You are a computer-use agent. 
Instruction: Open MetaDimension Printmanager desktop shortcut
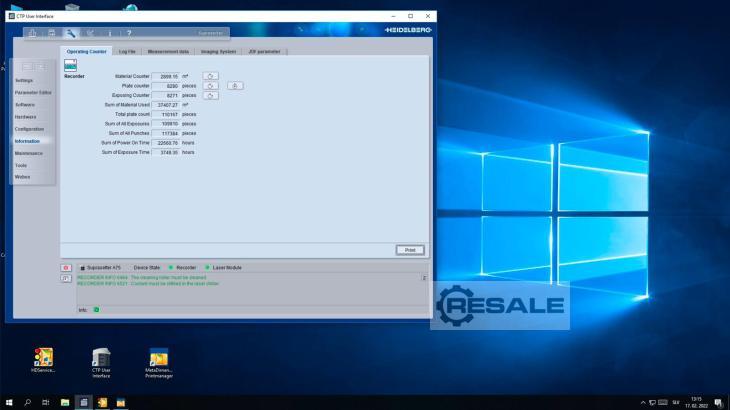click(159, 363)
